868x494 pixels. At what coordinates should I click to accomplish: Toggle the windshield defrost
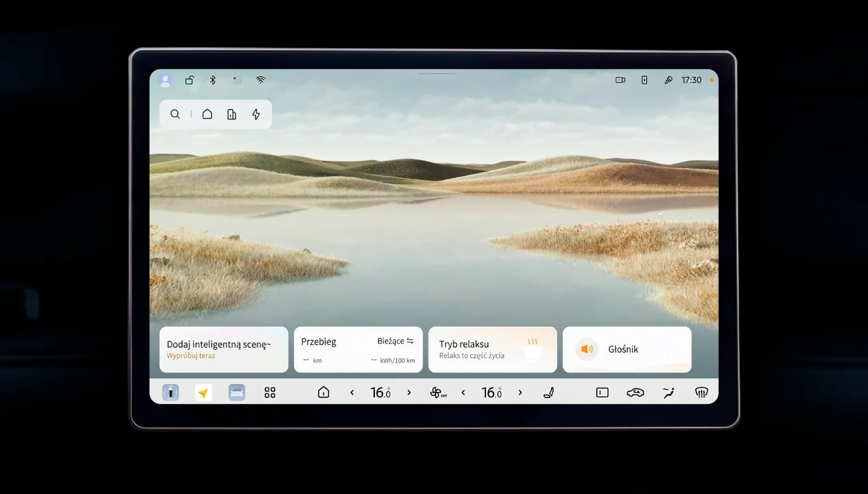pos(701,392)
